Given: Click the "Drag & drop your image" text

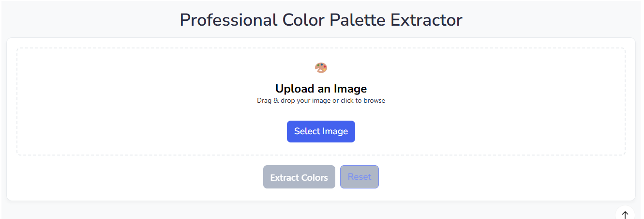Looking at the screenshot, I should (x=294, y=101).
